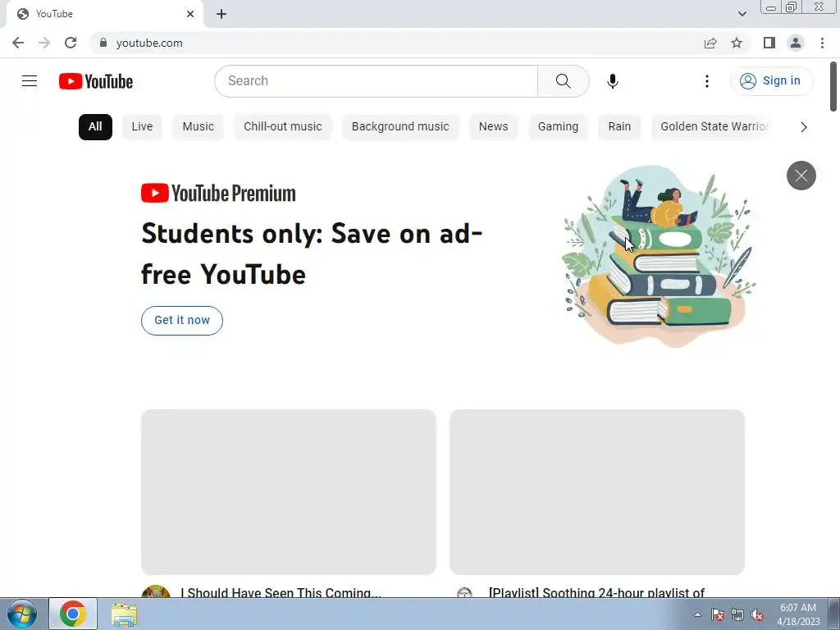Open the Soothing 24-hour playlist title

[597, 592]
